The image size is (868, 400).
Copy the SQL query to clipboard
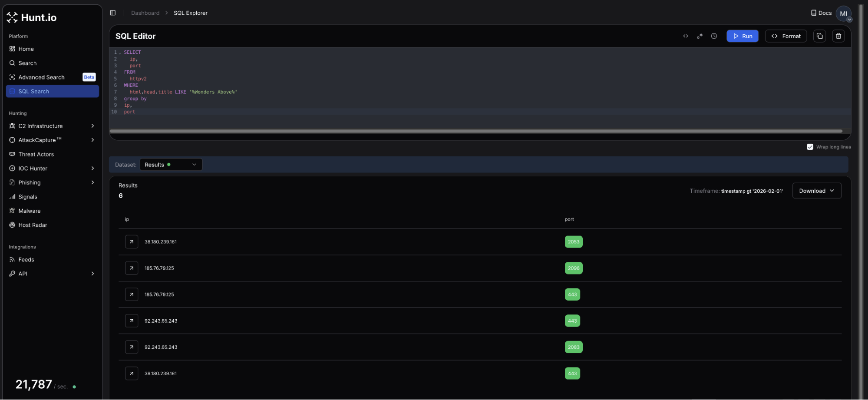click(x=819, y=36)
